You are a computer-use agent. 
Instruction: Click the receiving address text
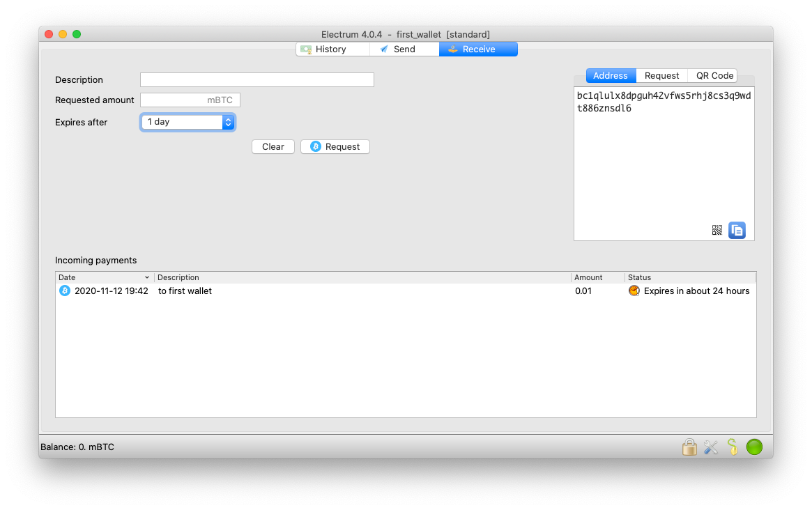(x=664, y=102)
